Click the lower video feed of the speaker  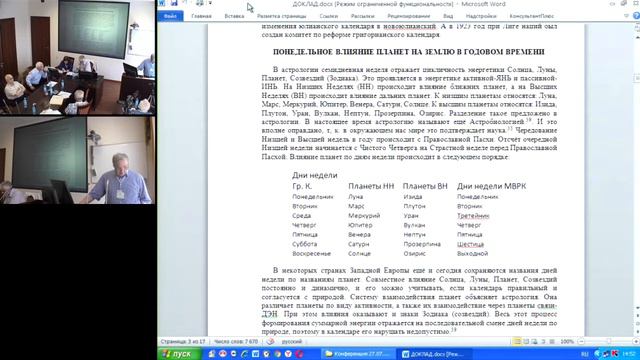78,160
